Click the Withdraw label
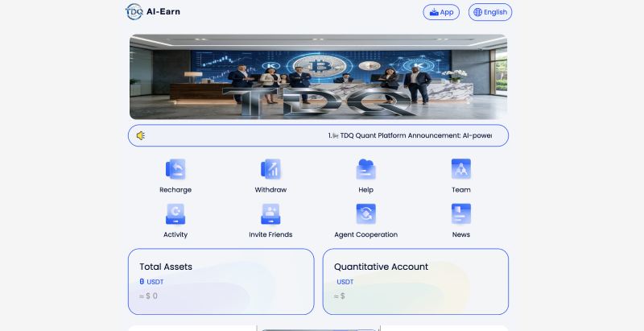 pos(270,190)
